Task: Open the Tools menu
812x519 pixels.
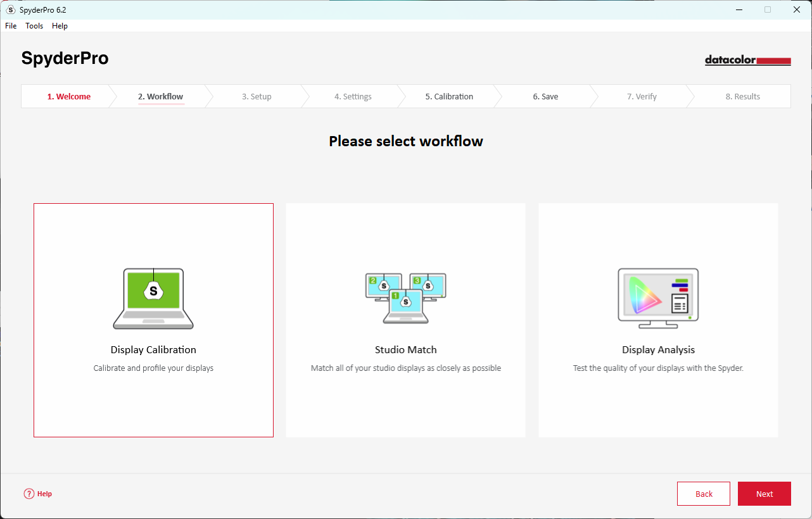Action: tap(34, 26)
